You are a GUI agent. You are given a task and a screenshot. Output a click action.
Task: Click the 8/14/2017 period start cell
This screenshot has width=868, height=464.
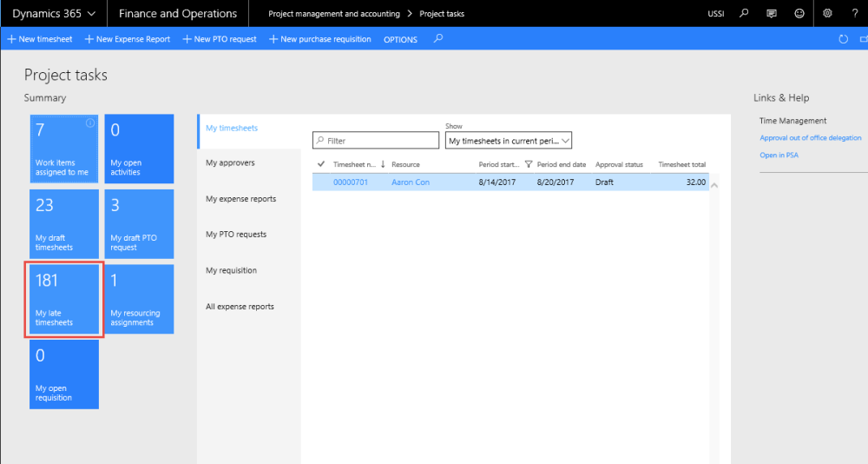[497, 182]
